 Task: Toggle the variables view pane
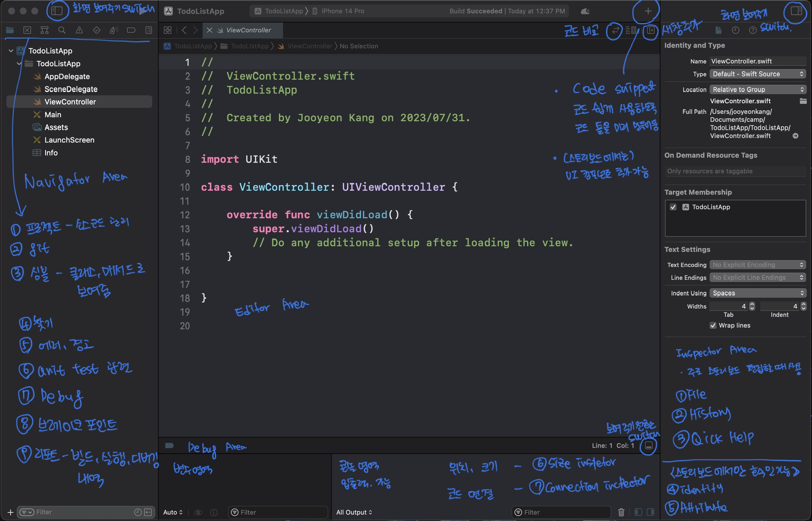(638, 512)
